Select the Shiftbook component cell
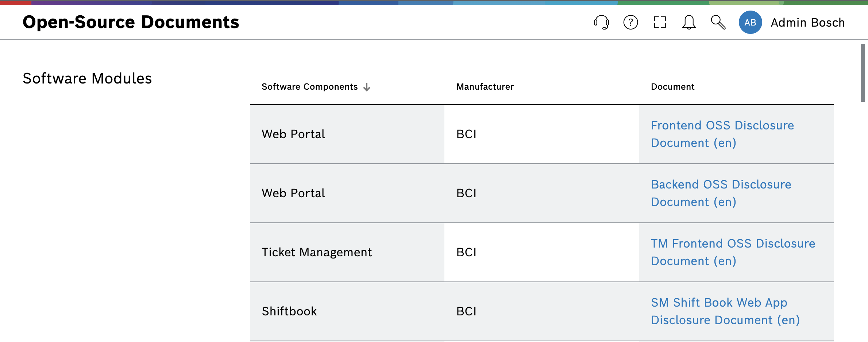This screenshot has height=342, width=868. pyautogui.click(x=289, y=311)
